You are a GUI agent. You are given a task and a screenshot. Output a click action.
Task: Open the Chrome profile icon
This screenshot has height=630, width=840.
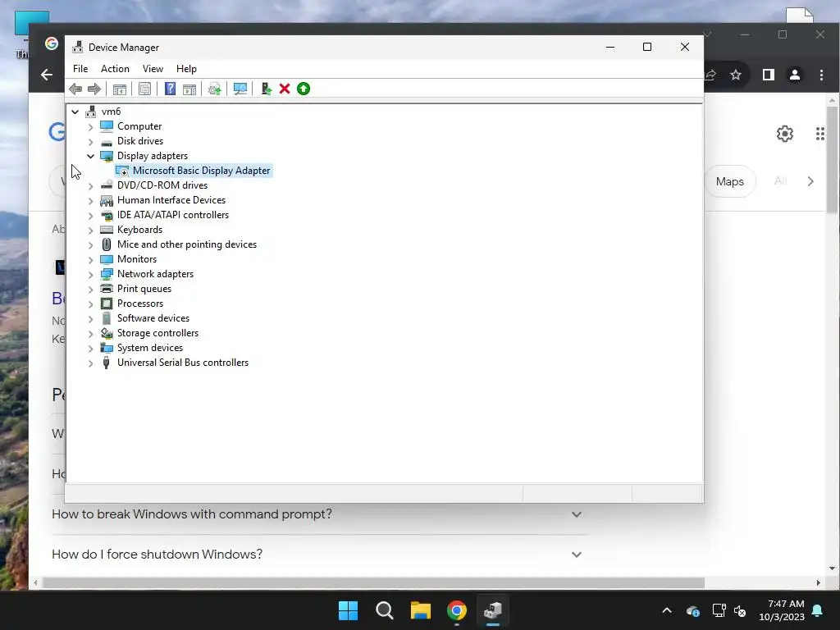794,75
